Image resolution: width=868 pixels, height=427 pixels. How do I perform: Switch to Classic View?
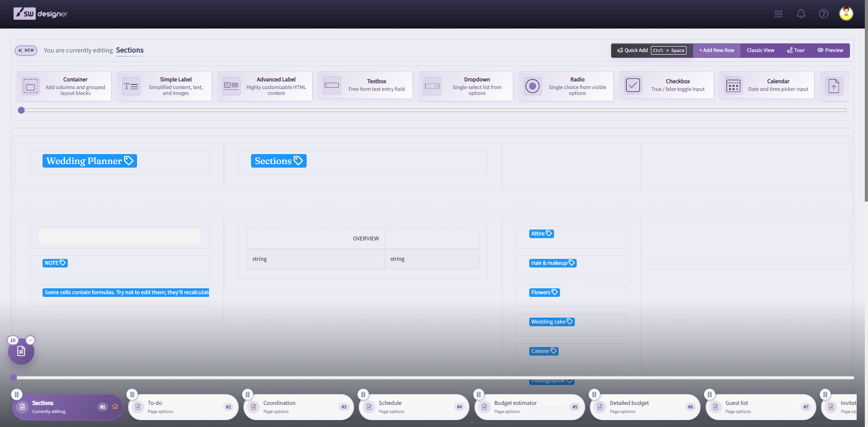(760, 50)
